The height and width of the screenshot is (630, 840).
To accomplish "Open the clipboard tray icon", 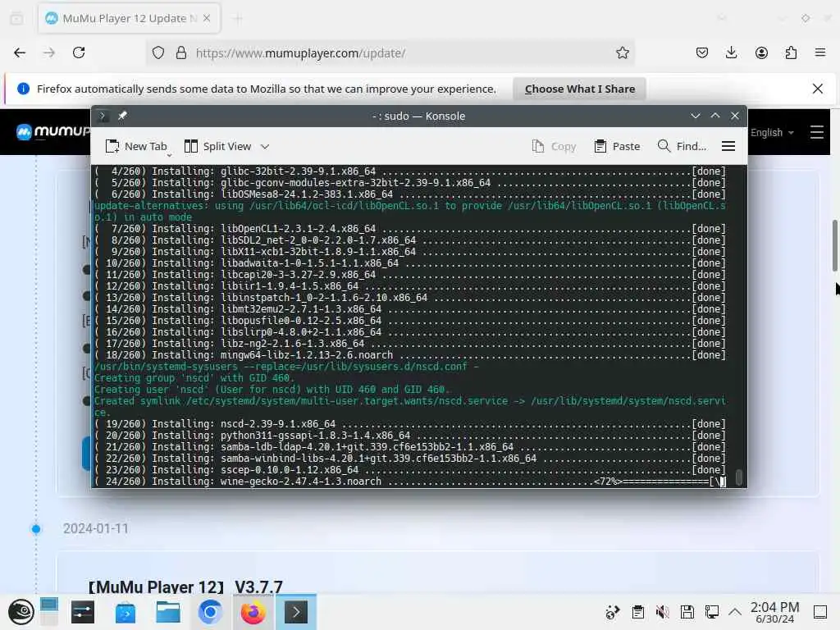I will click(637, 612).
